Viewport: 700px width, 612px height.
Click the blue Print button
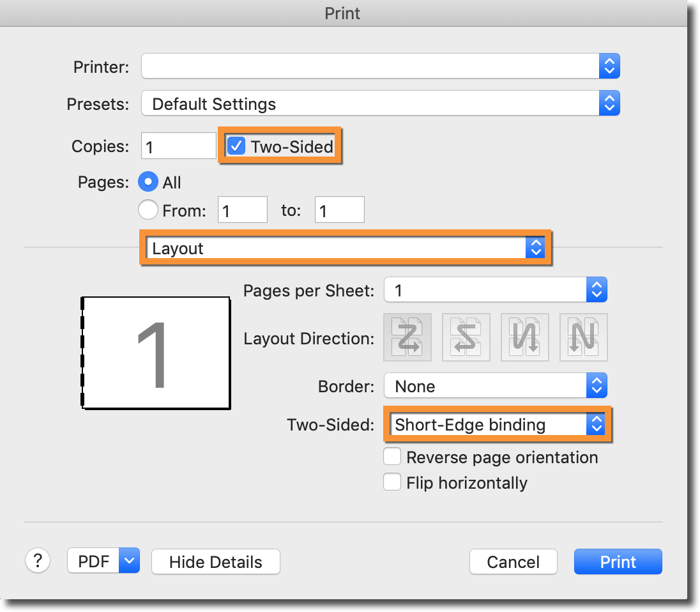(x=618, y=562)
